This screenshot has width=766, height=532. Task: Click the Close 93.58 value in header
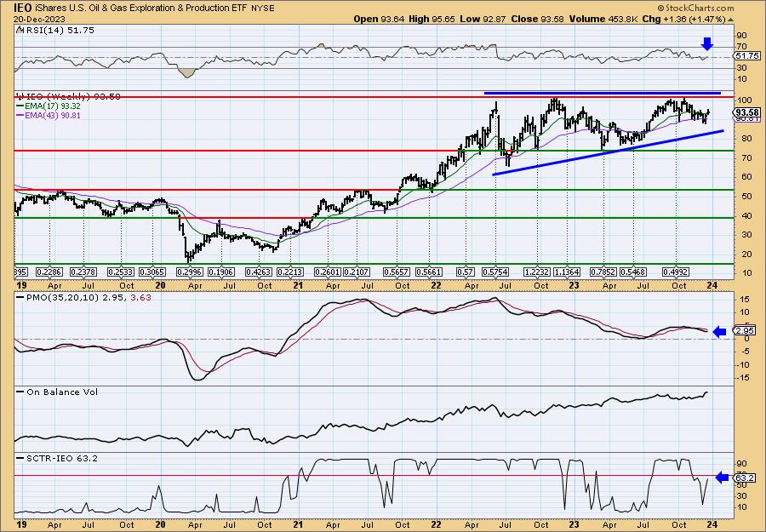click(x=537, y=19)
